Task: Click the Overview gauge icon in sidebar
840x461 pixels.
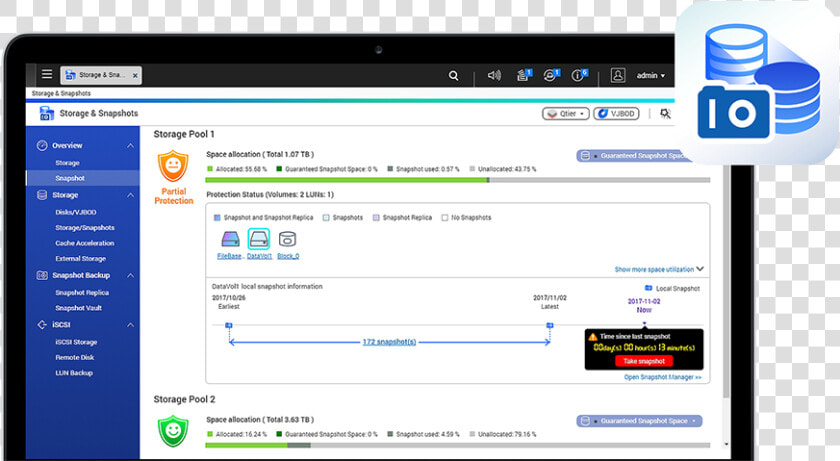Action: (42, 146)
